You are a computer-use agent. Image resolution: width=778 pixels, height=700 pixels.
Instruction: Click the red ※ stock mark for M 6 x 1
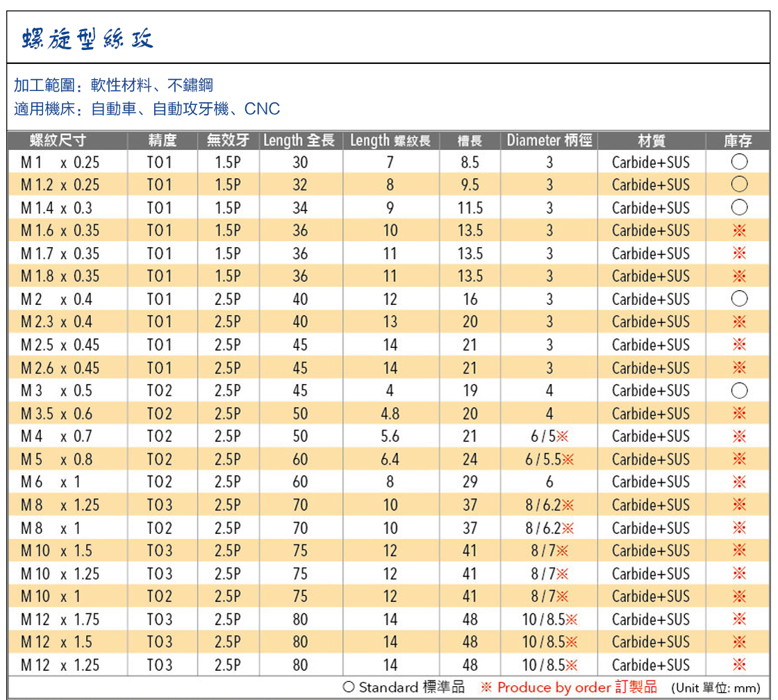tap(739, 482)
